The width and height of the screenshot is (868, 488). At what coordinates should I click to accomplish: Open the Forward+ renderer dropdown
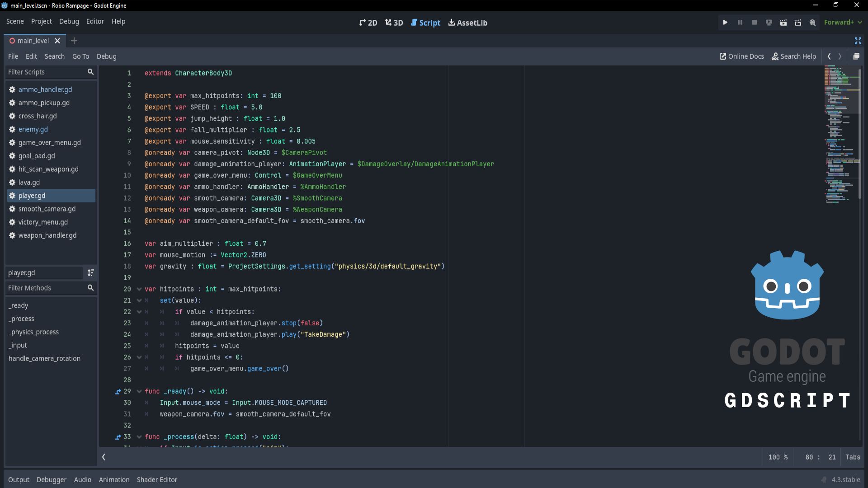pyautogui.click(x=843, y=23)
